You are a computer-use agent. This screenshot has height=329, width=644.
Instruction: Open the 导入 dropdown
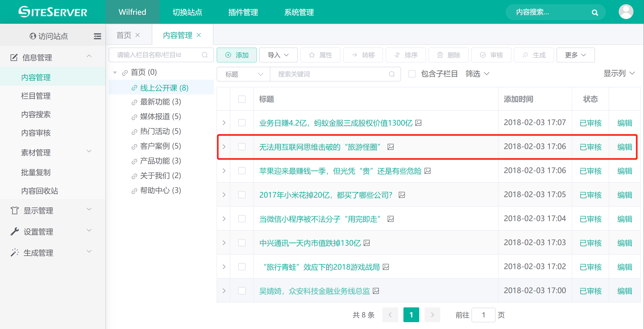(x=278, y=55)
